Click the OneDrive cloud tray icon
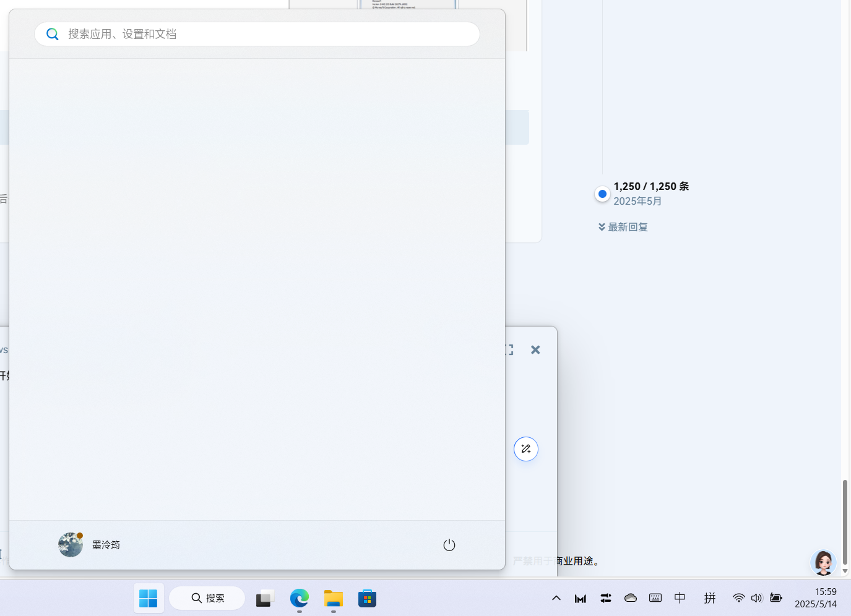Image resolution: width=851 pixels, height=616 pixels. (631, 597)
